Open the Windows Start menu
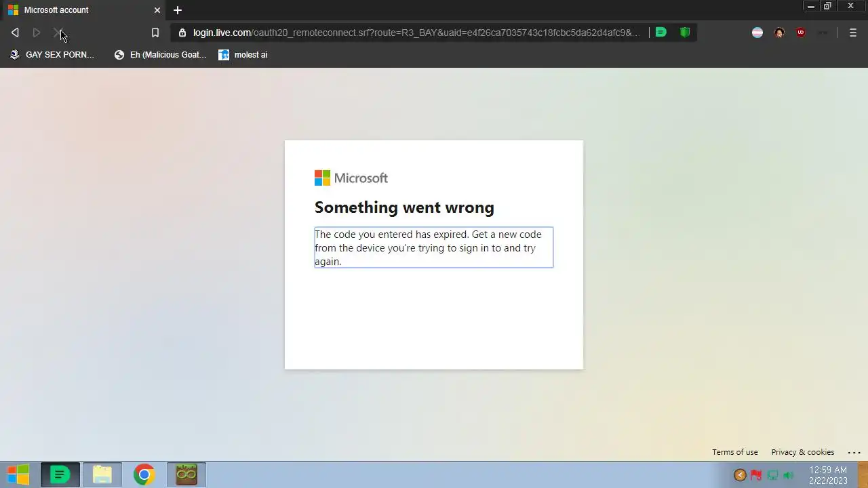 pos(18,474)
